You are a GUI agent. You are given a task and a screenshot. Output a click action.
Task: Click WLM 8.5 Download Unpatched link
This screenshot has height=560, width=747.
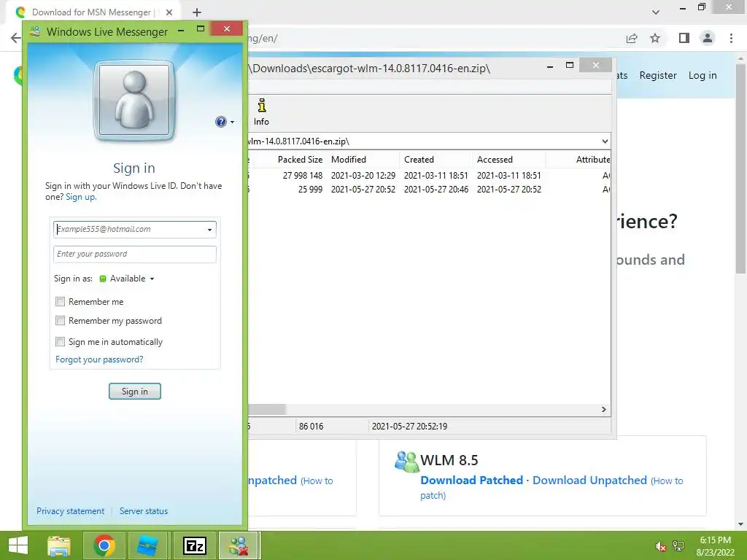coord(589,480)
